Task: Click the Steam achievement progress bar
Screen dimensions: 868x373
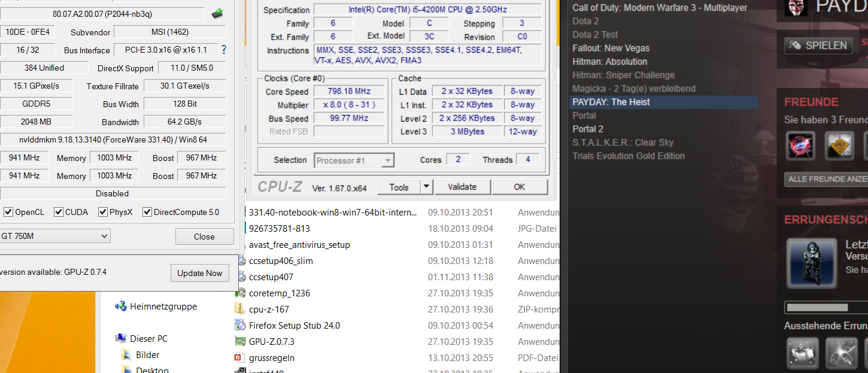Action: 826,307
